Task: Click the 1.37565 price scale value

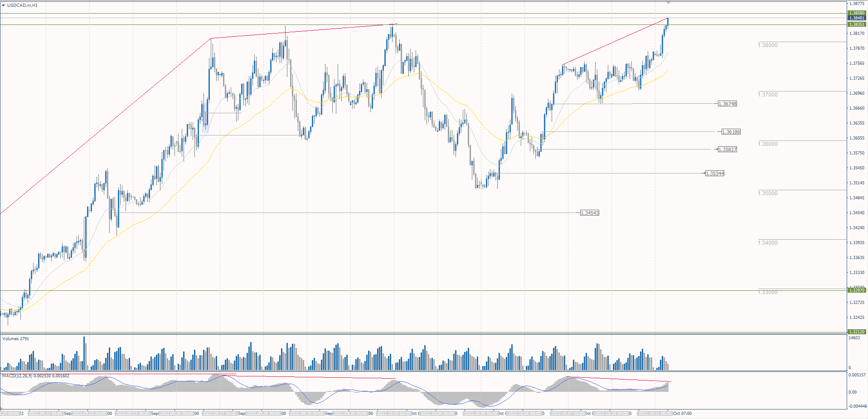Action: (857, 63)
